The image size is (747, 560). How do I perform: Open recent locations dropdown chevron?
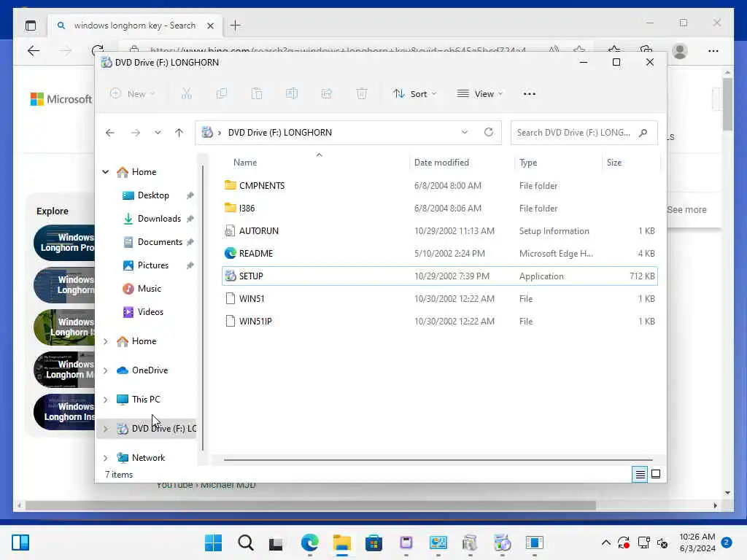158,133
